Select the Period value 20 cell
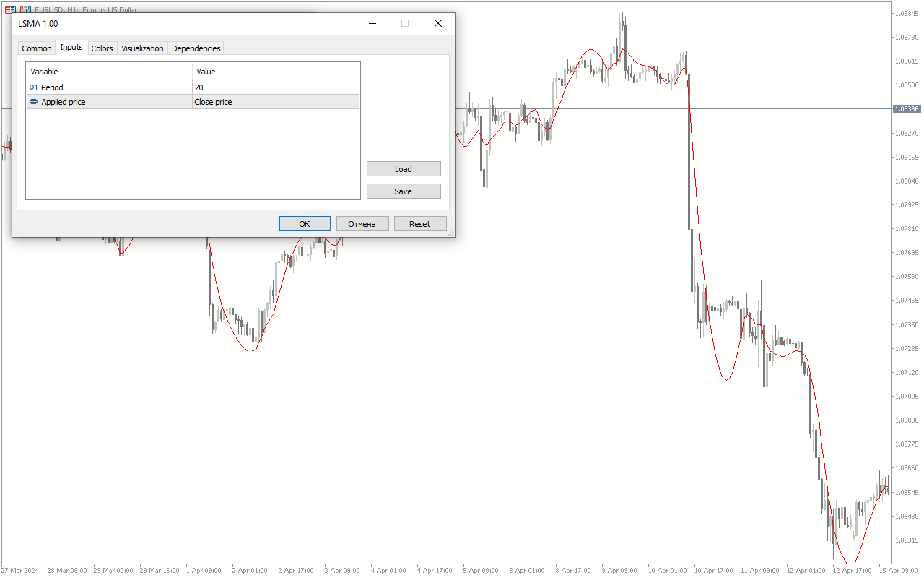The image size is (924, 578). click(x=276, y=87)
